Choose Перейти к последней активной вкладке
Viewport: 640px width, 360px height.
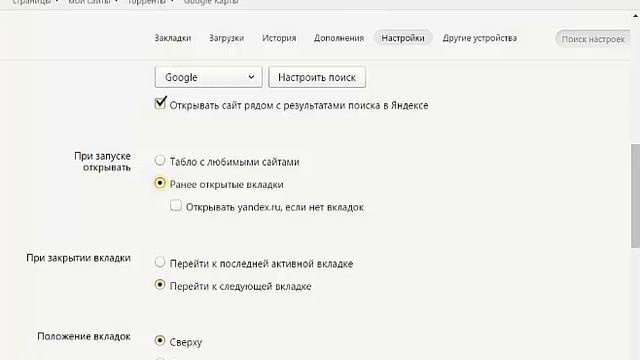160,262
